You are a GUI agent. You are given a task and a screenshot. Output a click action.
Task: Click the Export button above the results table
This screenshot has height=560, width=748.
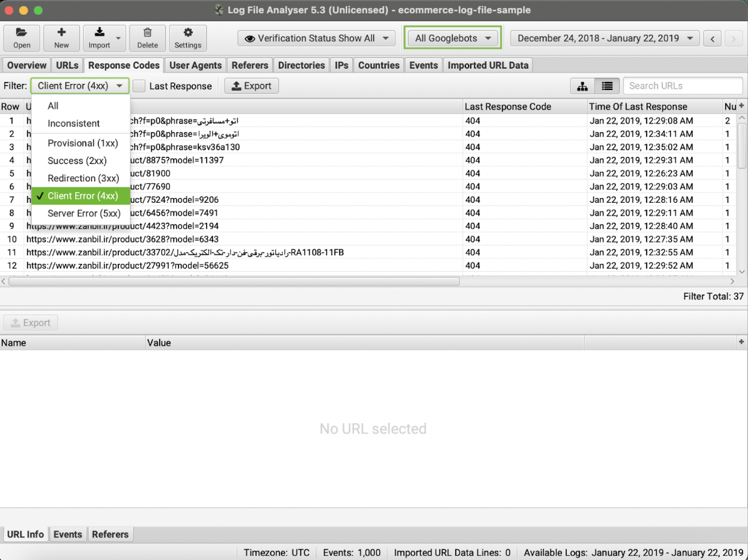tap(251, 86)
